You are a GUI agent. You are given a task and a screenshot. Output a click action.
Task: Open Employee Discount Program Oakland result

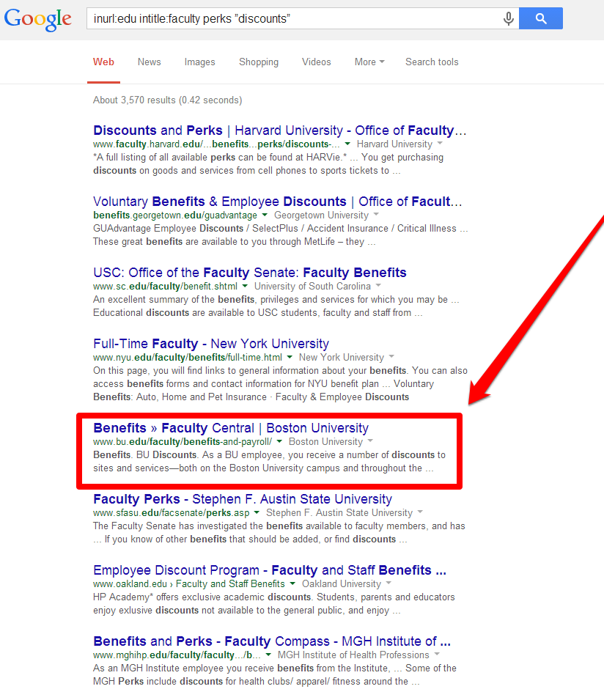coord(270,570)
